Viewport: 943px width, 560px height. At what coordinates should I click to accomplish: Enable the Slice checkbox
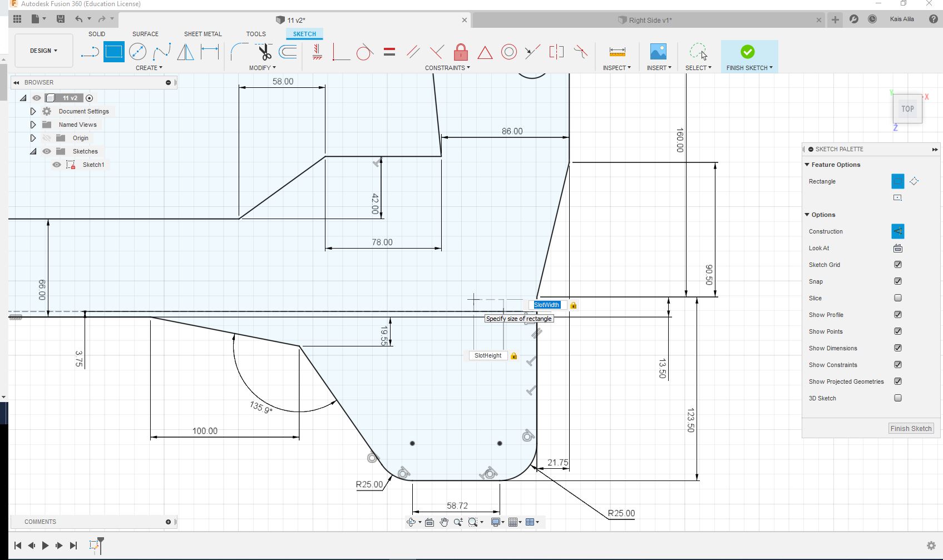point(897,298)
